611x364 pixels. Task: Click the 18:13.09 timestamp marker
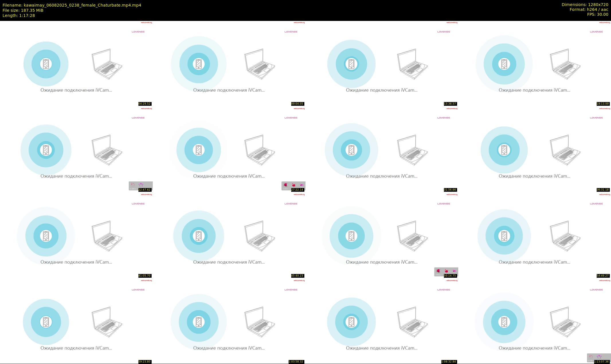point(603,104)
